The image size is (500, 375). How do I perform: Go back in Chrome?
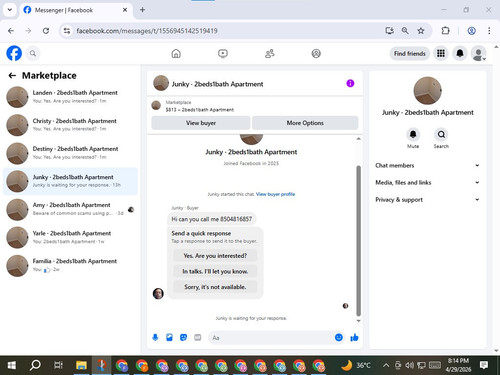click(11, 31)
